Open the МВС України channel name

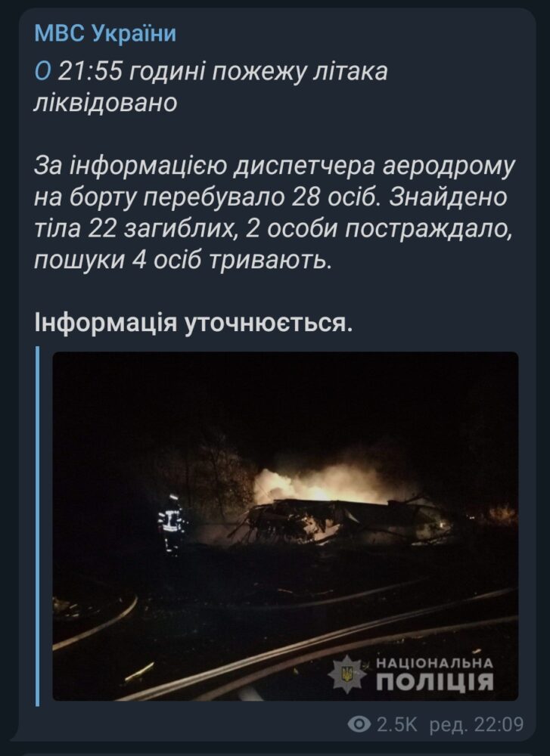[105, 34]
